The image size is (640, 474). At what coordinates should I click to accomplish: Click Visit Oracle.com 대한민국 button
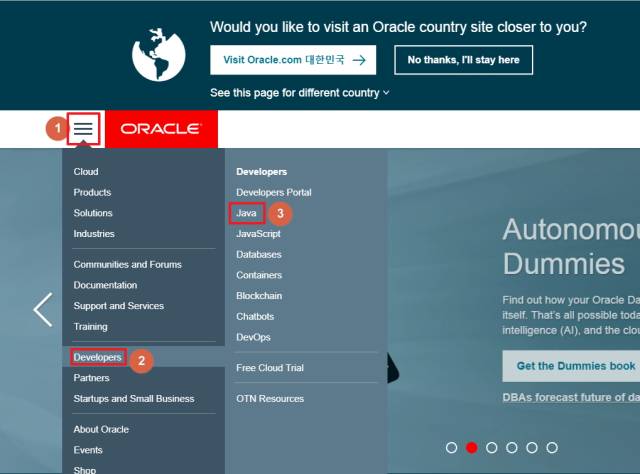pyautogui.click(x=293, y=60)
